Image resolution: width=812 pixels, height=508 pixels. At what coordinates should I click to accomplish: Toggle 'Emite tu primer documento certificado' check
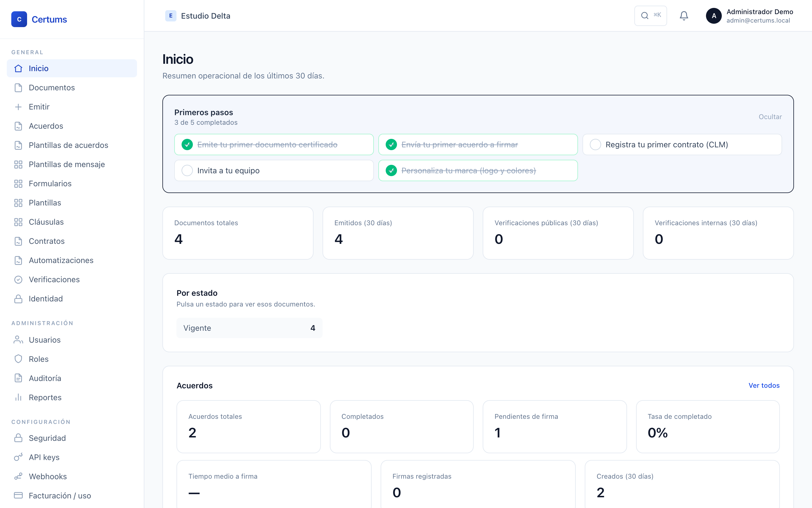click(187, 144)
